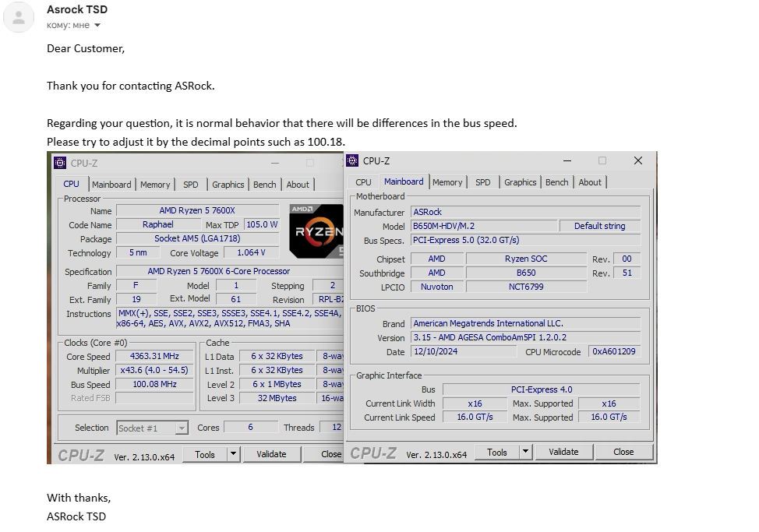Click the '0xA601209' CPU microcode value

point(614,351)
